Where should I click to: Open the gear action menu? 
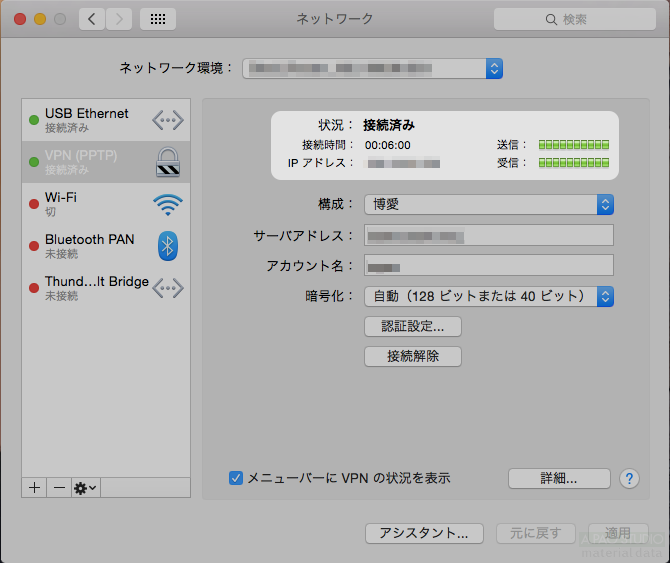tap(86, 487)
